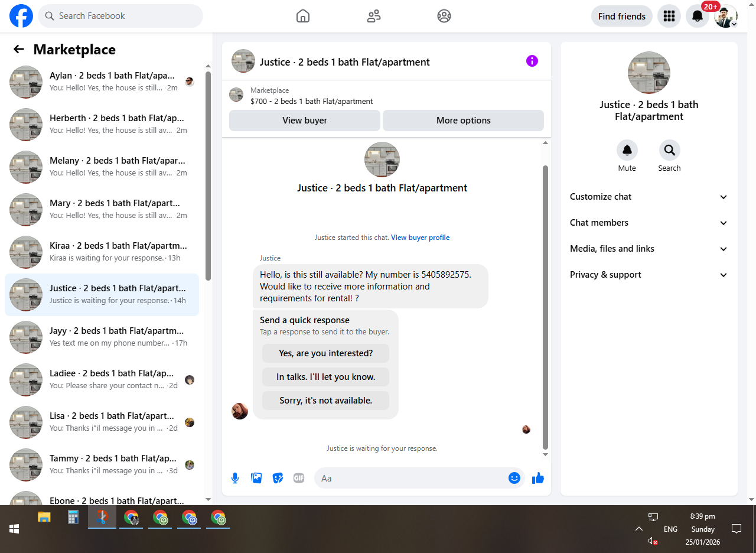Click the Search Facebook field
Viewport: 756px width, 553px height.
click(x=120, y=16)
